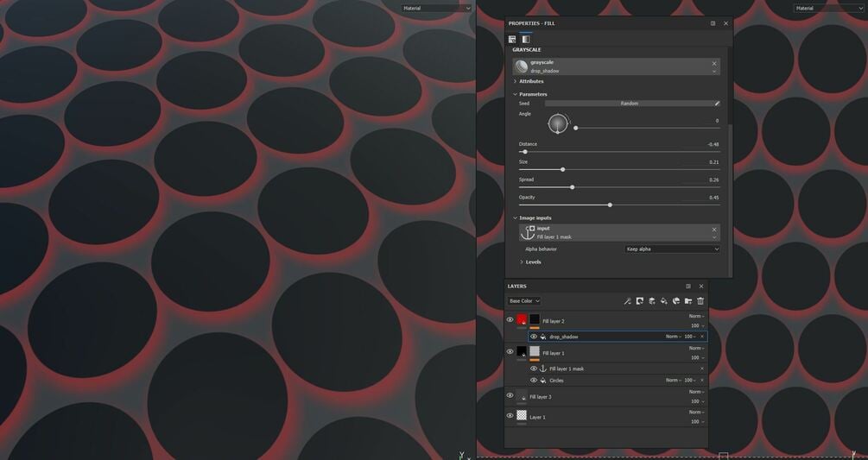Open drop_shadow effect blend mode dropdown
868x460 pixels.
673,337
